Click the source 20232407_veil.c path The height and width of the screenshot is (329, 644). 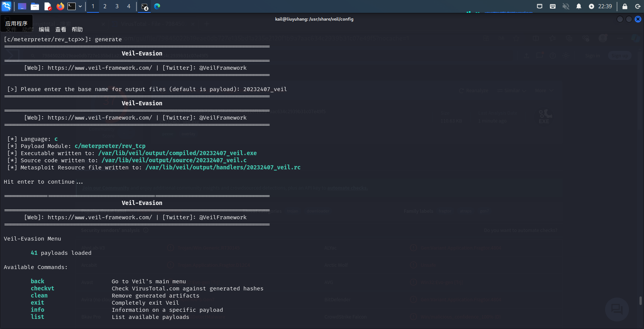174,160
